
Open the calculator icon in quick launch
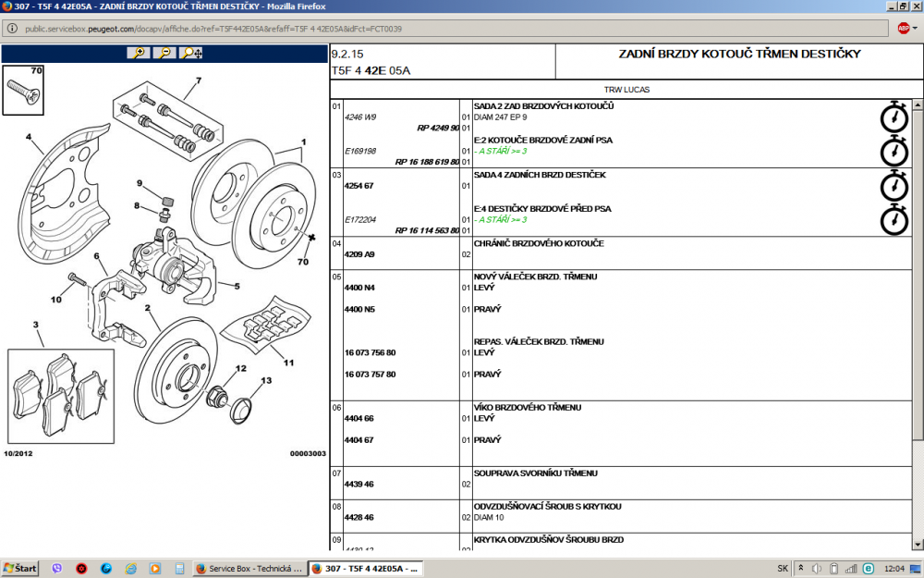180,569
